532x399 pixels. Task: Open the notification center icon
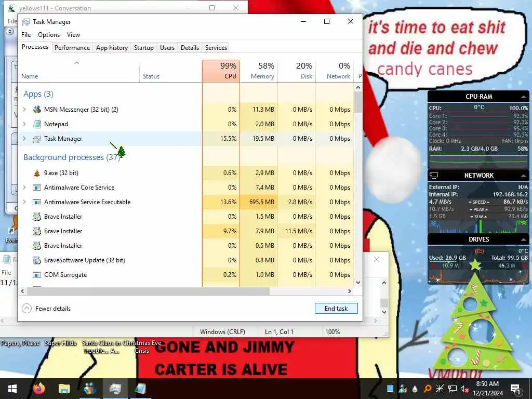[515, 389]
